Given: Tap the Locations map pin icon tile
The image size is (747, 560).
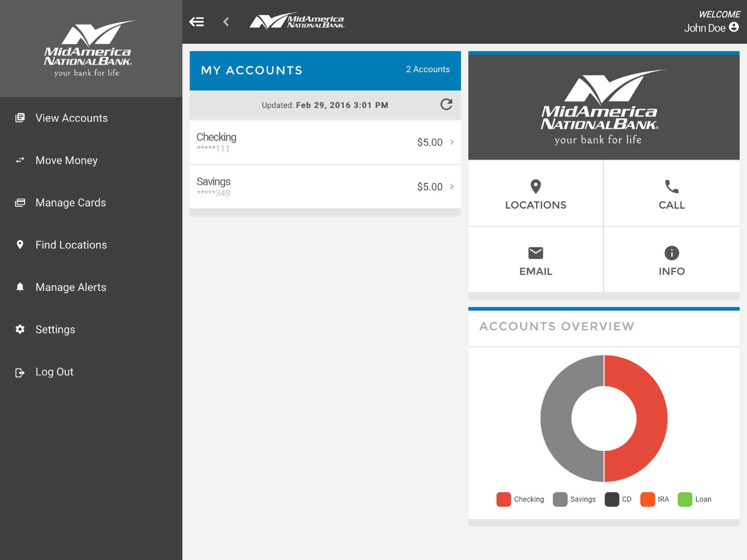Looking at the screenshot, I should (536, 186).
